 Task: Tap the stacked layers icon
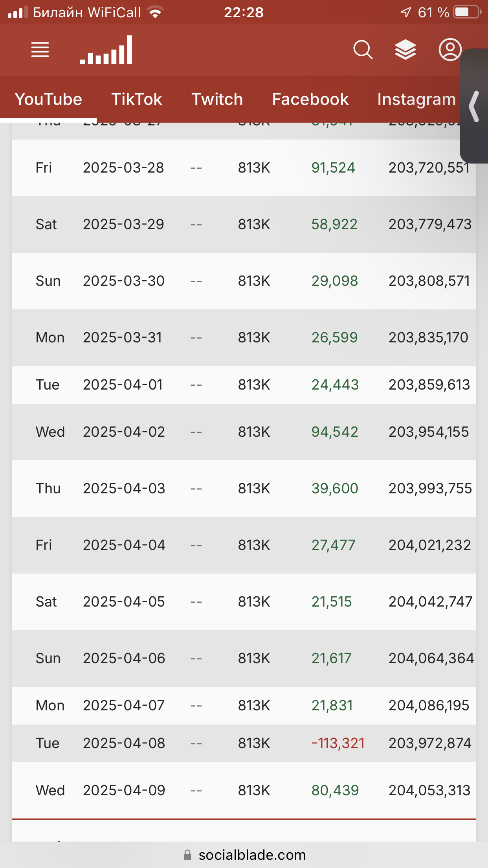(x=405, y=50)
